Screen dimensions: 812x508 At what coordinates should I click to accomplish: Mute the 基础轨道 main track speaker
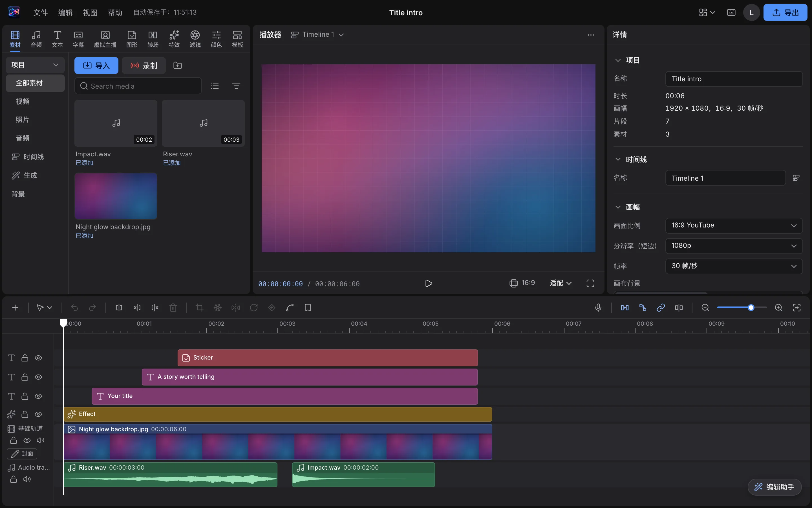click(41, 440)
